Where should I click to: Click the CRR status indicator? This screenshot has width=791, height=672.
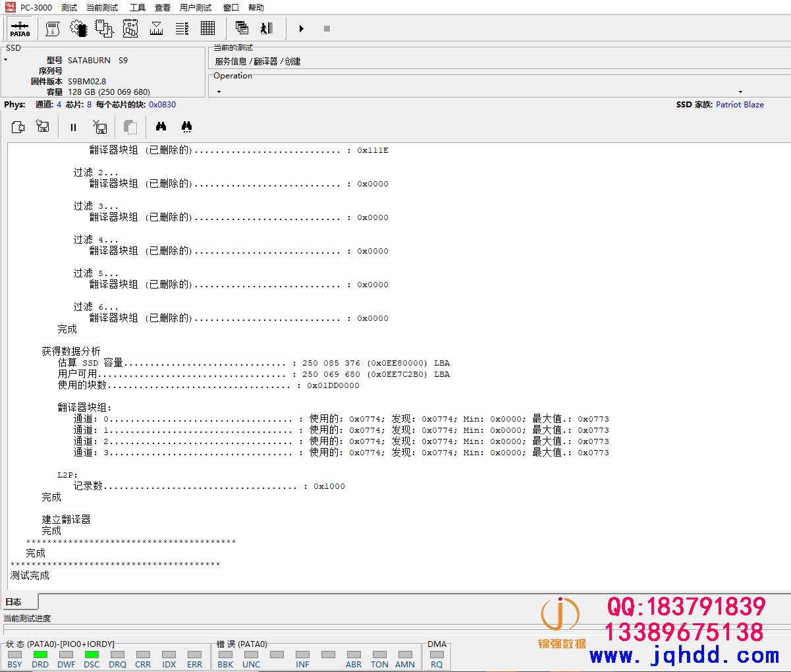(x=143, y=655)
